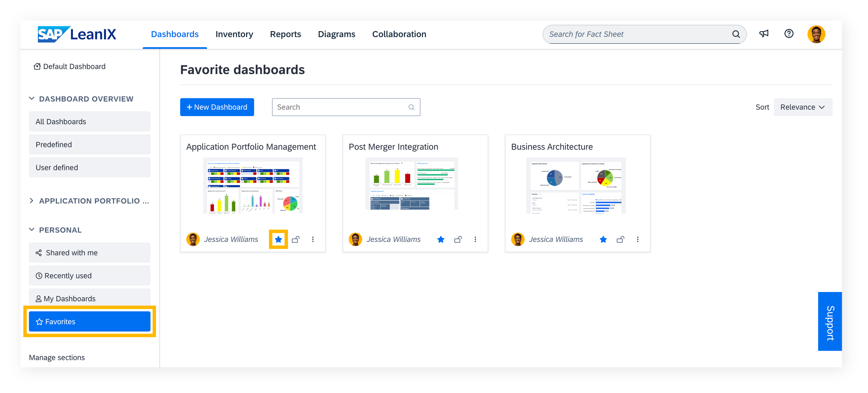Click Manage sections link

pos(57,357)
